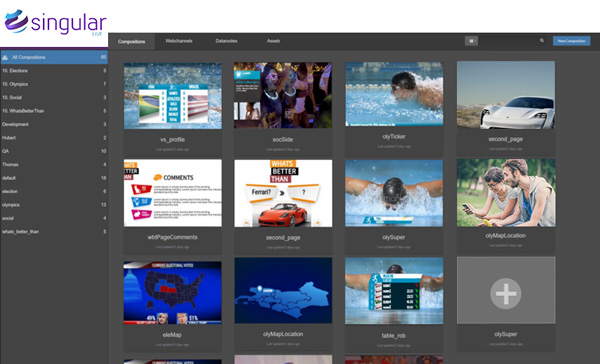
Task: Open the grid view dropdown button
Action: (x=471, y=41)
